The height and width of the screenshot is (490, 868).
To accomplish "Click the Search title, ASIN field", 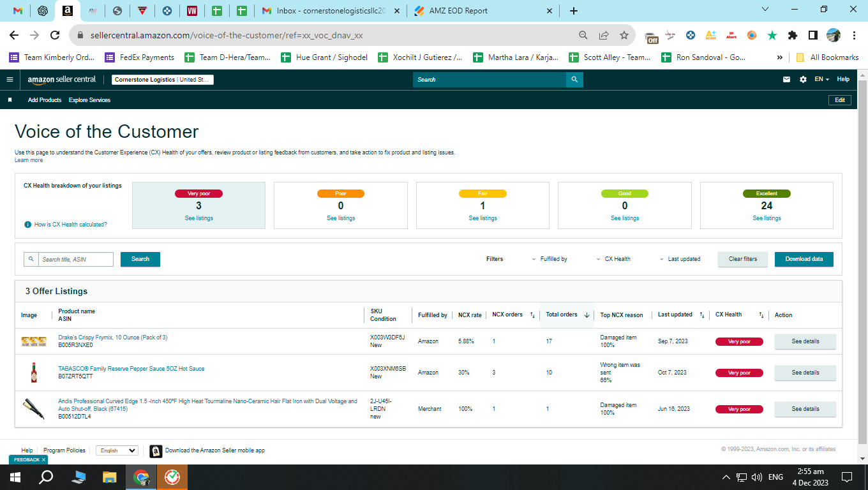I will pos(75,260).
